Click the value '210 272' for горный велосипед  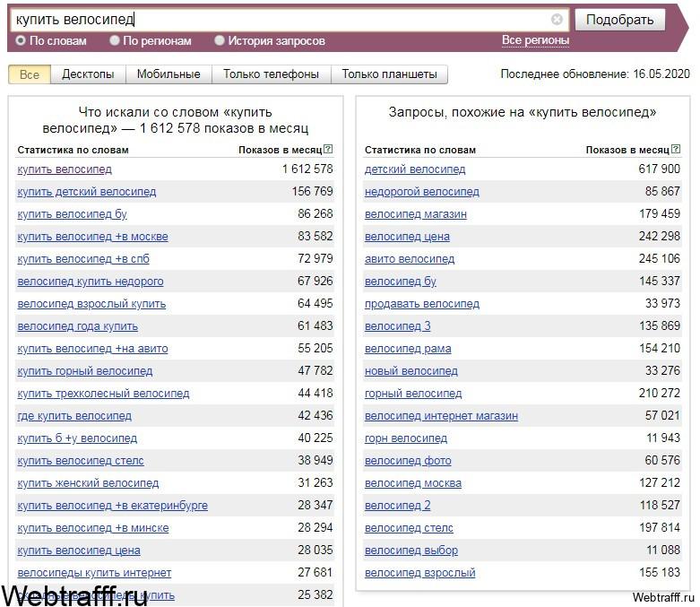[x=660, y=393]
